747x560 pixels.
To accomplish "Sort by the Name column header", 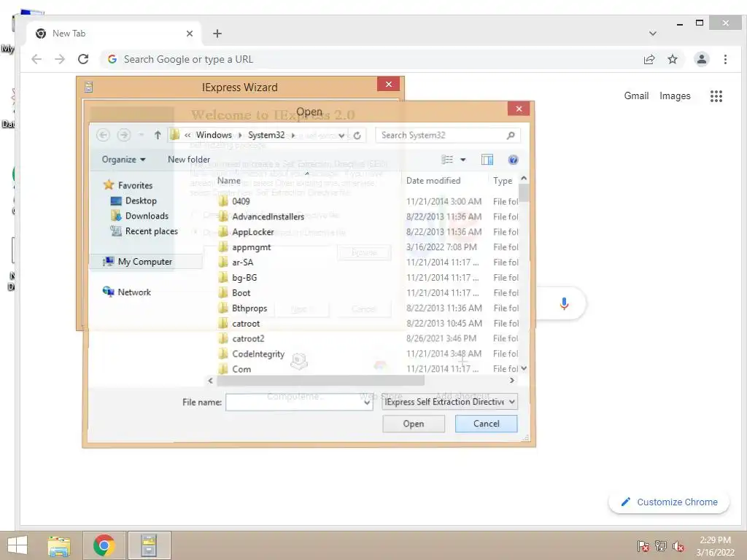I will point(228,181).
